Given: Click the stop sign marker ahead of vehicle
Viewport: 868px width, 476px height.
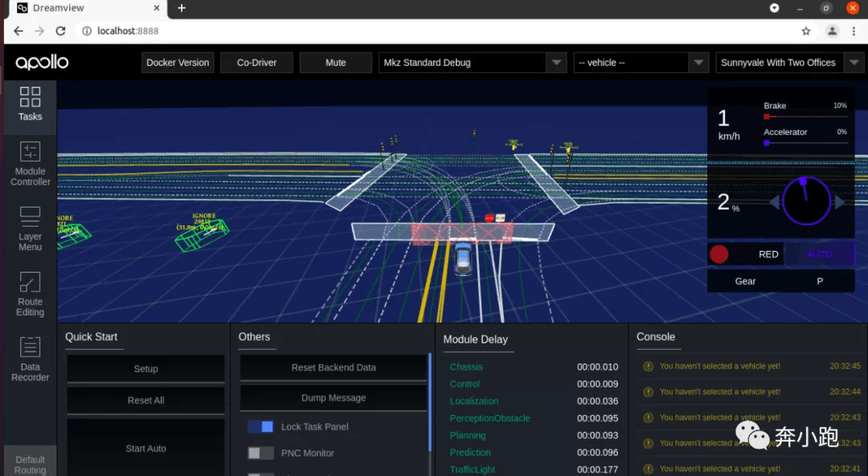Looking at the screenshot, I should 489,219.
